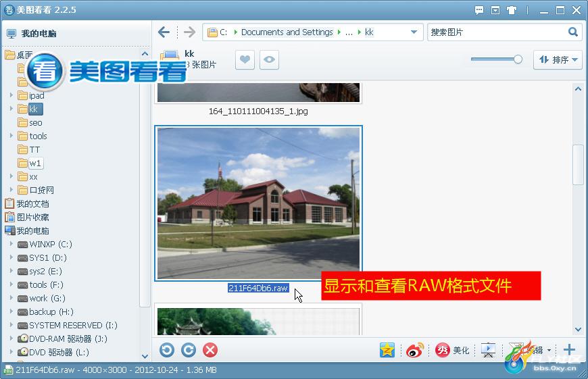Click status bar file info text
588x379 pixels.
(116, 370)
